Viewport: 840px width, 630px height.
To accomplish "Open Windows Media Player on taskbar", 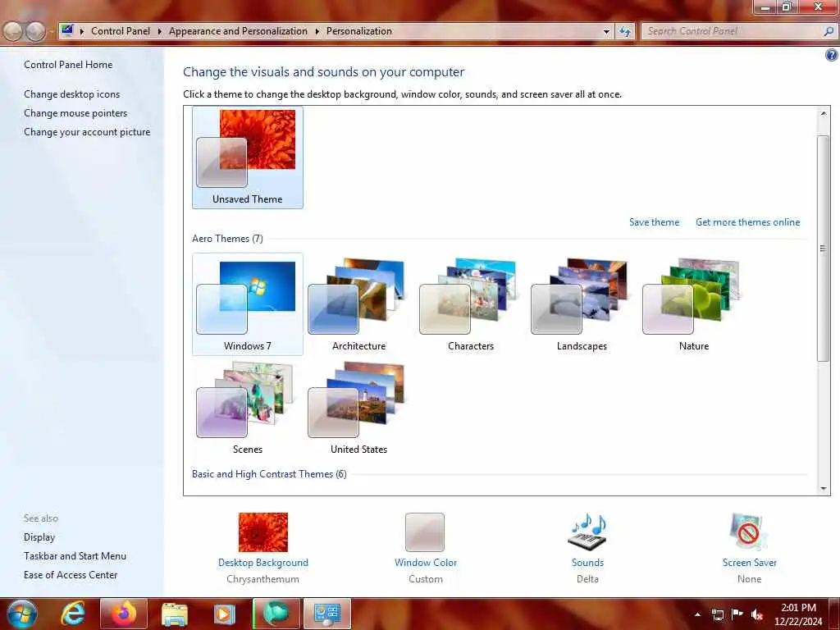I will 225,614.
